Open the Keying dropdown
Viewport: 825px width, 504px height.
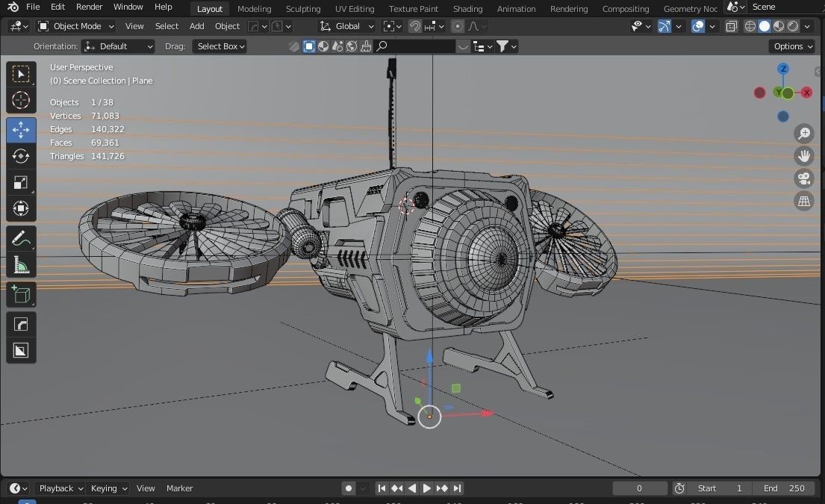point(108,488)
